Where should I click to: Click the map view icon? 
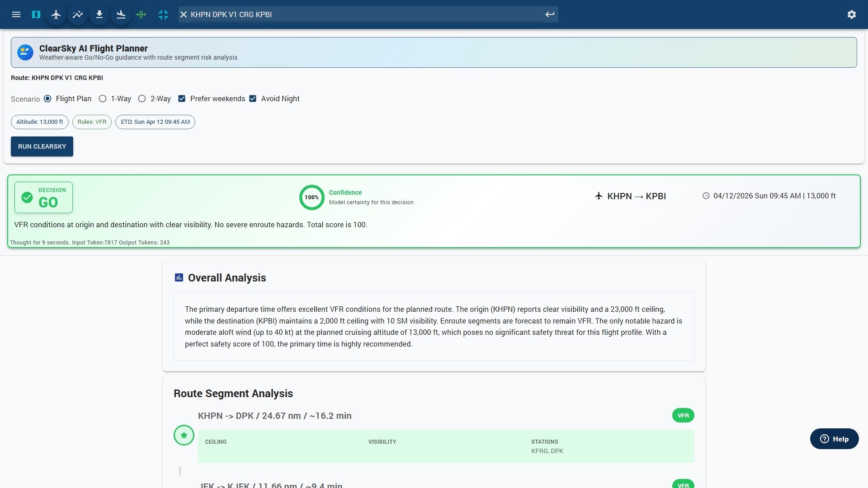pyautogui.click(x=36, y=14)
